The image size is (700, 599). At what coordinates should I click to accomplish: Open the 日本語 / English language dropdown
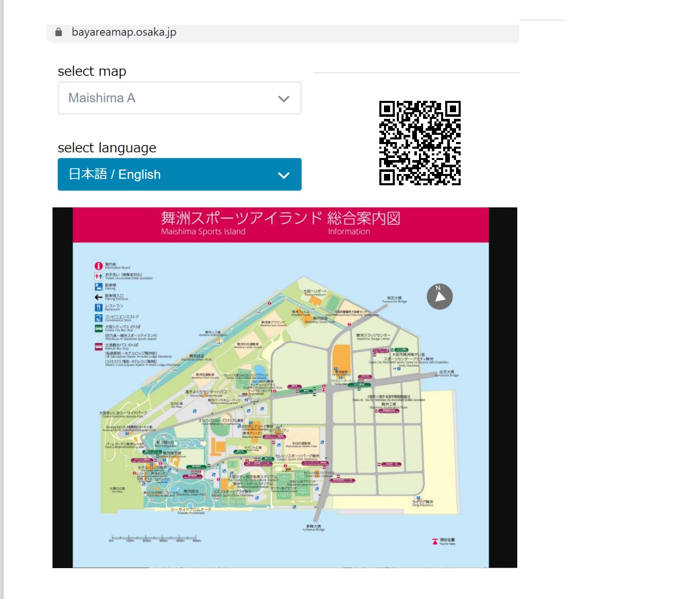(180, 174)
